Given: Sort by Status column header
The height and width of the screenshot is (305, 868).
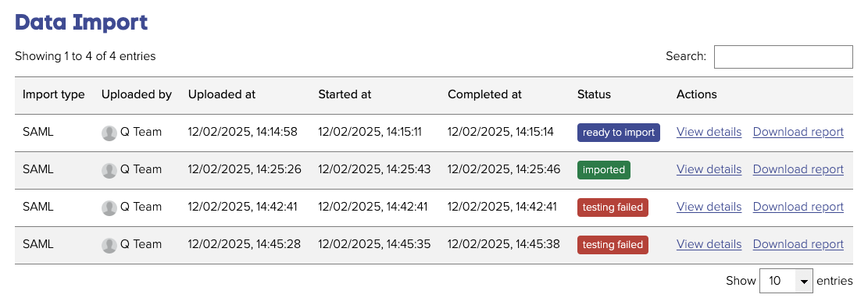Looking at the screenshot, I should pos(594,94).
